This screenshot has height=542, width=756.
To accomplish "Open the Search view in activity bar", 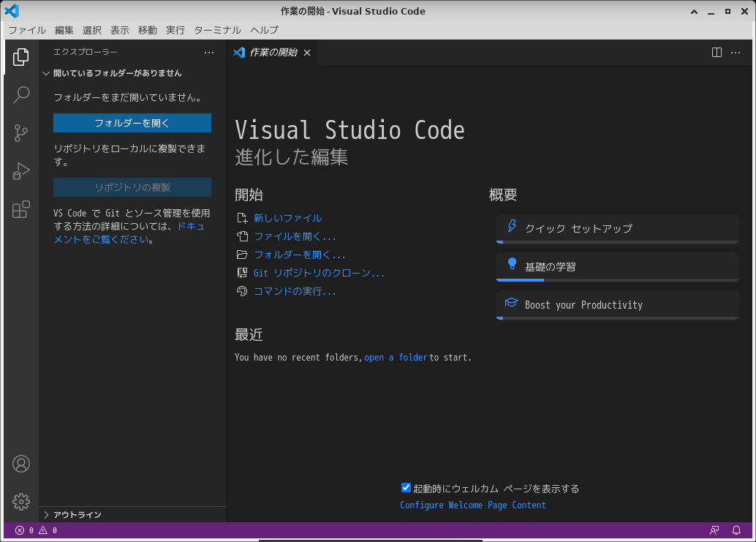I will (20, 95).
